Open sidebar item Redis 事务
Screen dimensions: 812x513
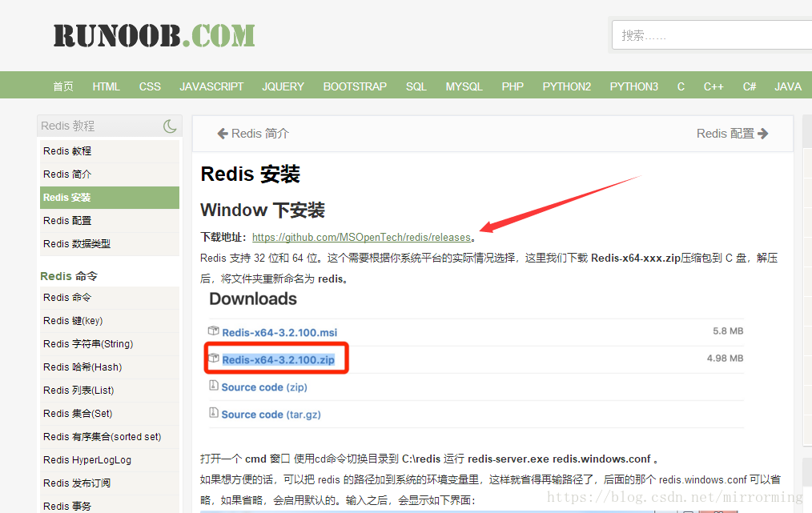[109, 505]
